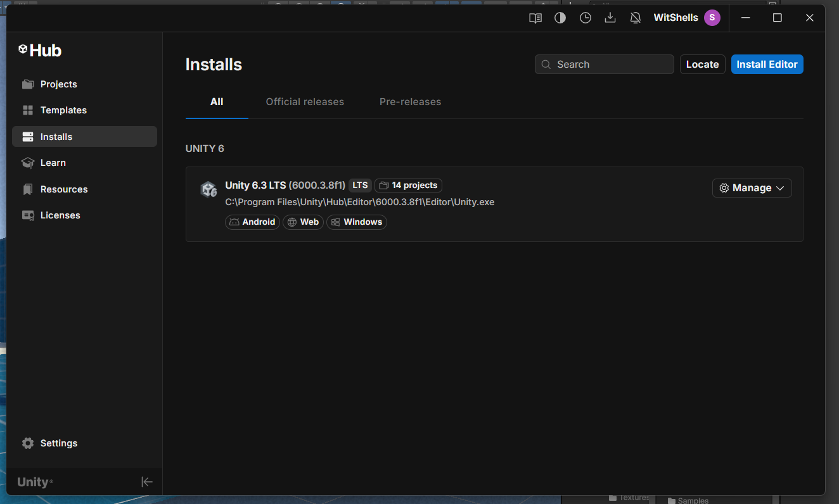Open the Manage dropdown for Unity 6.3 LTS
839x504 pixels.
pyautogui.click(x=752, y=188)
